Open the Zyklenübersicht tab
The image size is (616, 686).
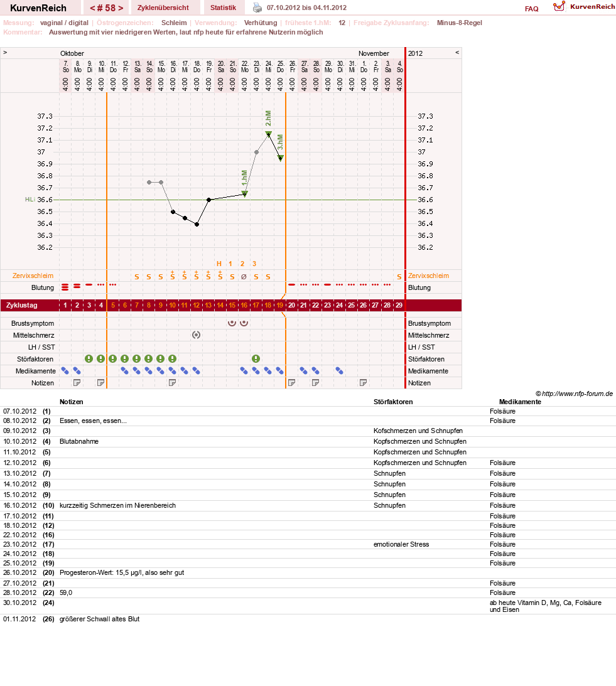[163, 8]
